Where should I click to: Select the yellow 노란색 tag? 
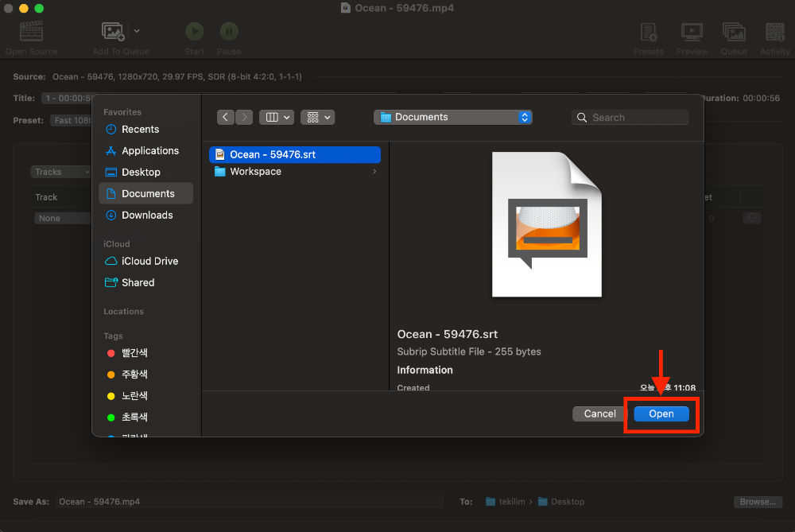[134, 395]
